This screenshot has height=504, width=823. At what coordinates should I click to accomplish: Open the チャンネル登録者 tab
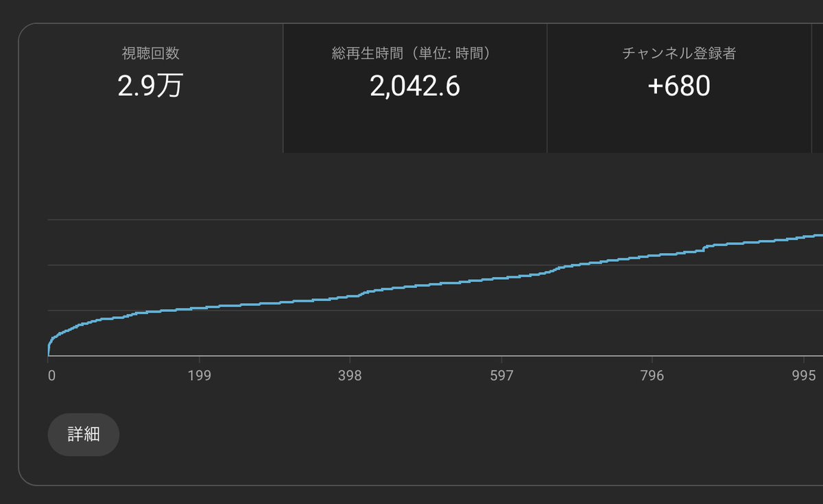tap(679, 88)
